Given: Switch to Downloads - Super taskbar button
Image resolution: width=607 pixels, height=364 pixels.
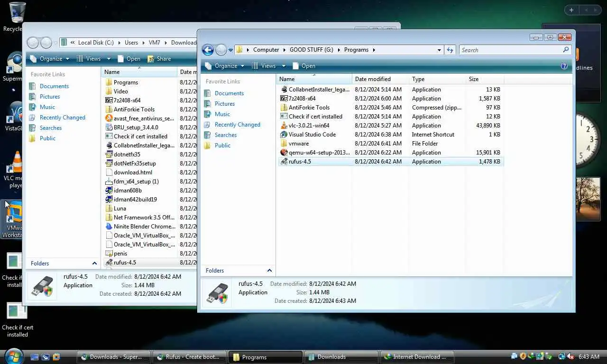Looking at the screenshot, I should tap(114, 357).
